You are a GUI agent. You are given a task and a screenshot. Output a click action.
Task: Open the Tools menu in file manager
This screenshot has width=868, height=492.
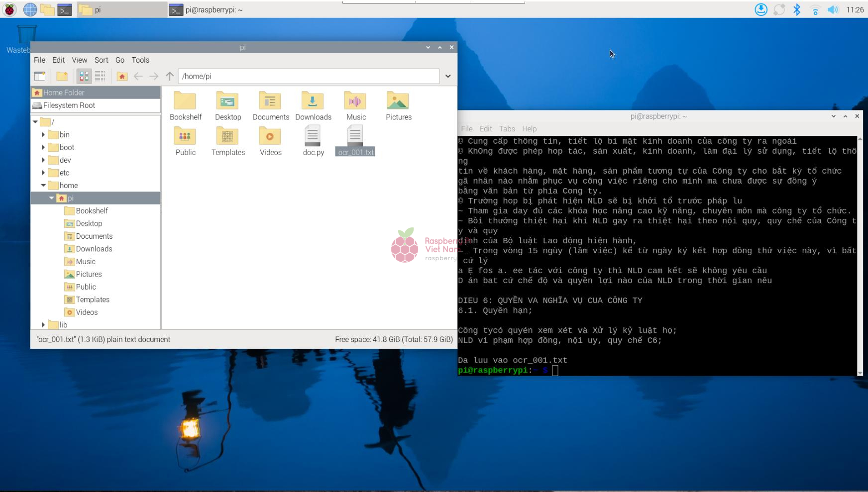(x=140, y=60)
